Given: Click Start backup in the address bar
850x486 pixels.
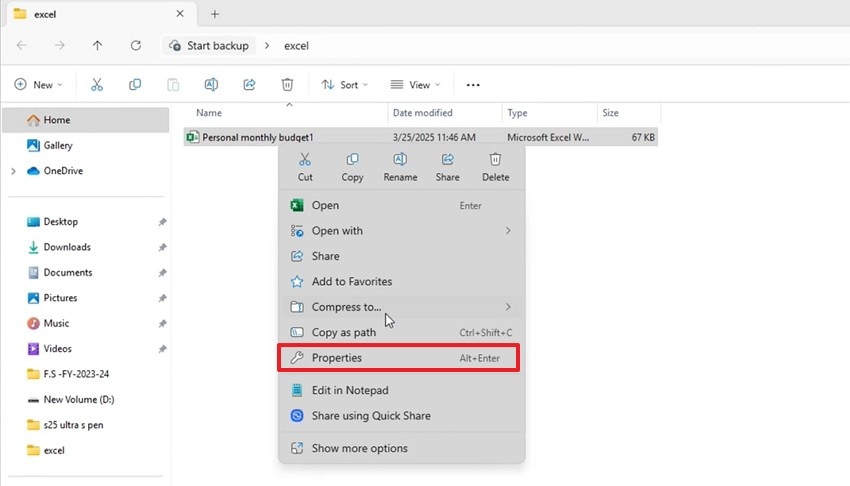Looking at the screenshot, I should click(209, 46).
